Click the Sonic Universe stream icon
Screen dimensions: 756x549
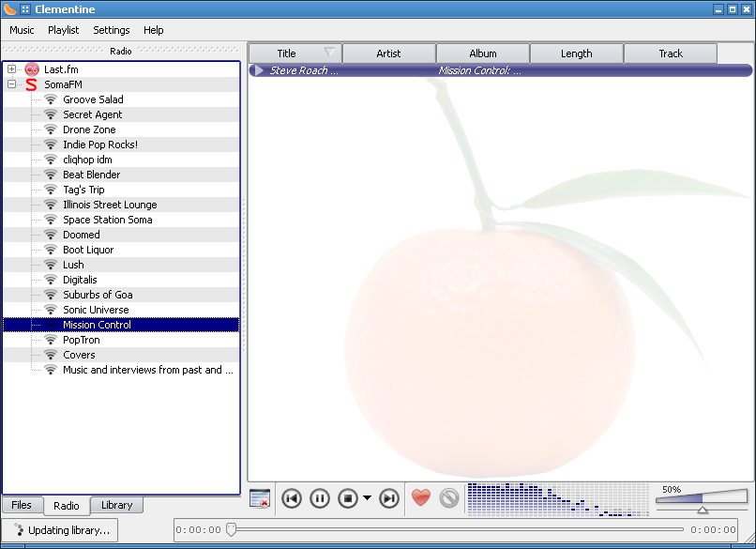click(51, 310)
